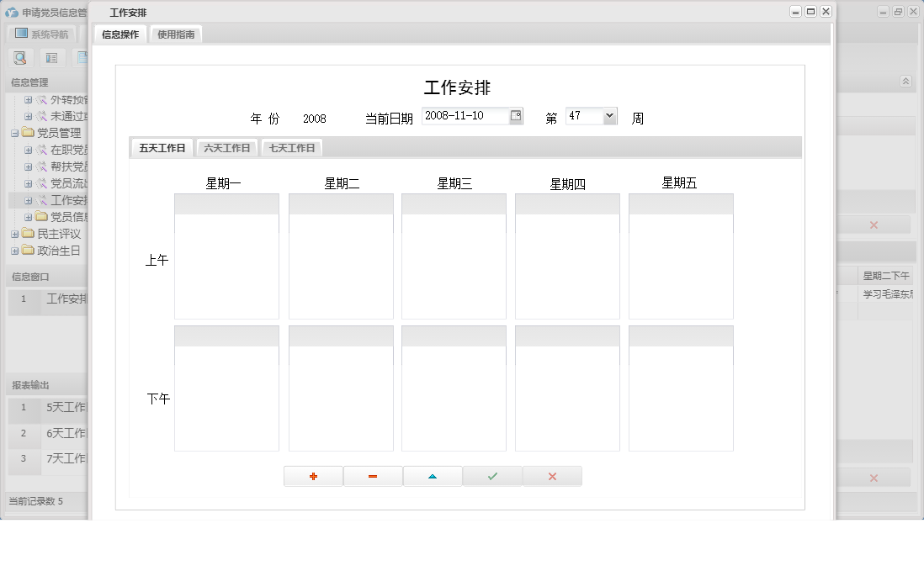Select the magnifier search icon in the toolbar
924x576 pixels.
click(x=20, y=57)
